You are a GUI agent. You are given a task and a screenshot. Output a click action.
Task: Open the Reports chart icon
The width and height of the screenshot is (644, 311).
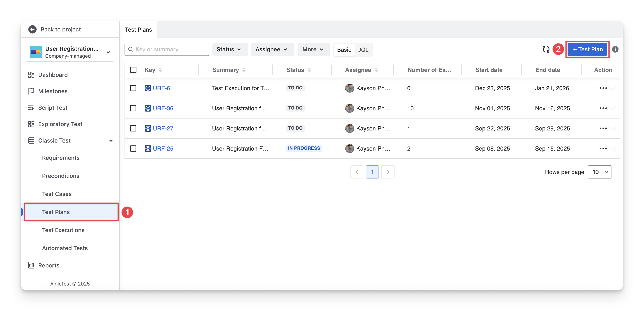tap(31, 265)
